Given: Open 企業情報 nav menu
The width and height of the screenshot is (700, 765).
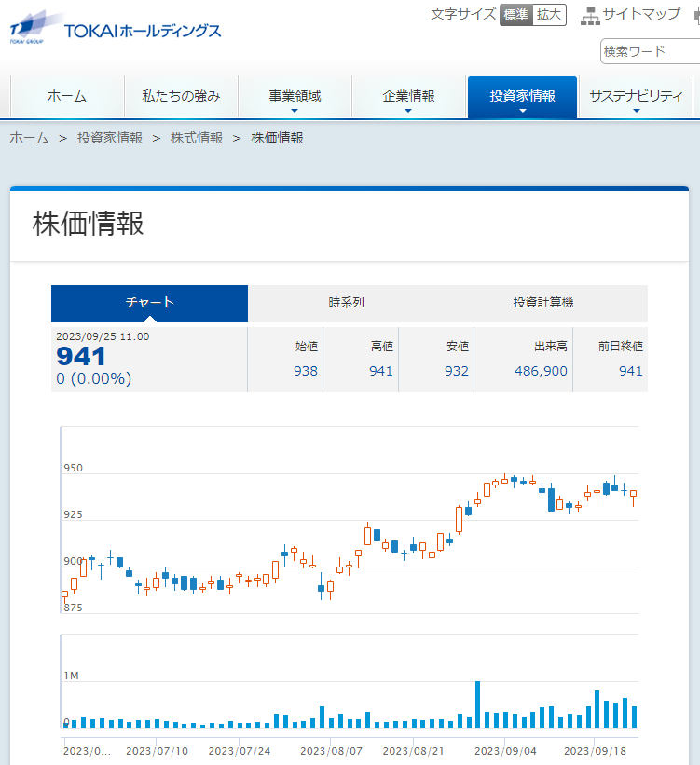Looking at the screenshot, I should [408, 97].
